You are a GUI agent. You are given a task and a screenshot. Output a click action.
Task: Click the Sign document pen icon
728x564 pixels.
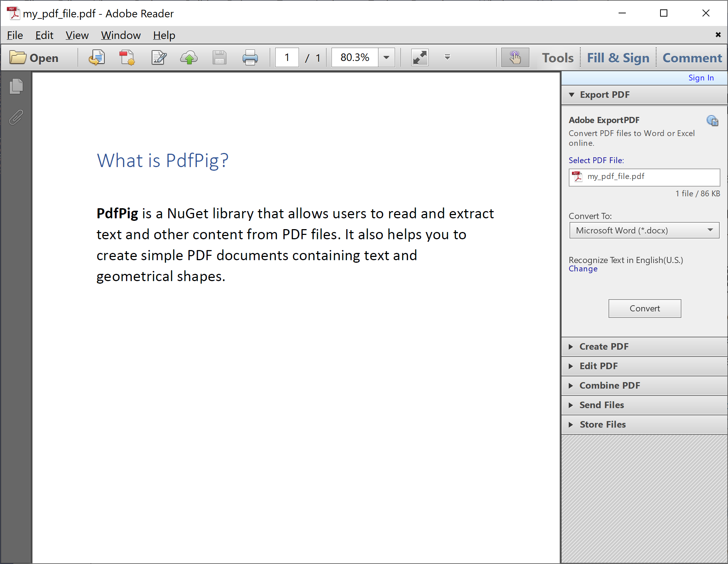pos(159,58)
